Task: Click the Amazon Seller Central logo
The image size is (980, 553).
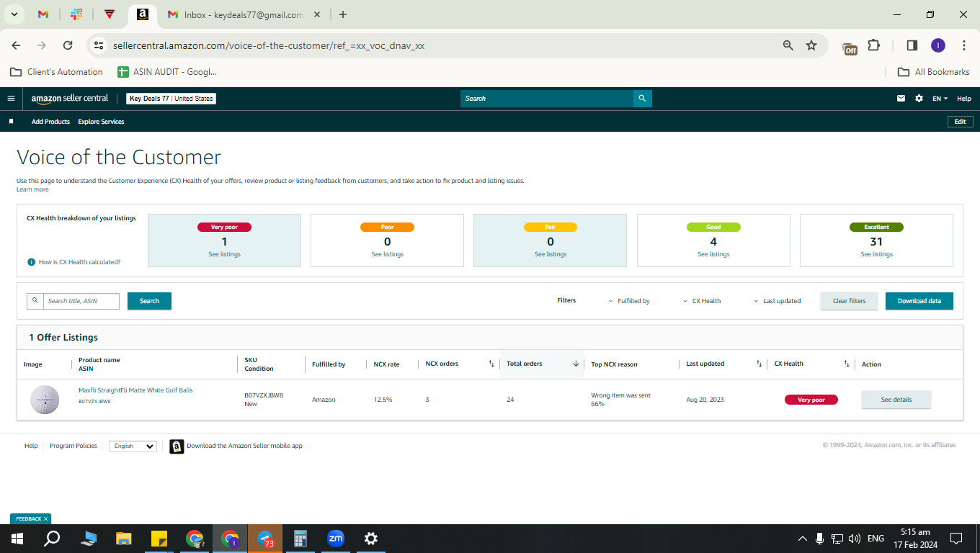Action: click(x=70, y=99)
